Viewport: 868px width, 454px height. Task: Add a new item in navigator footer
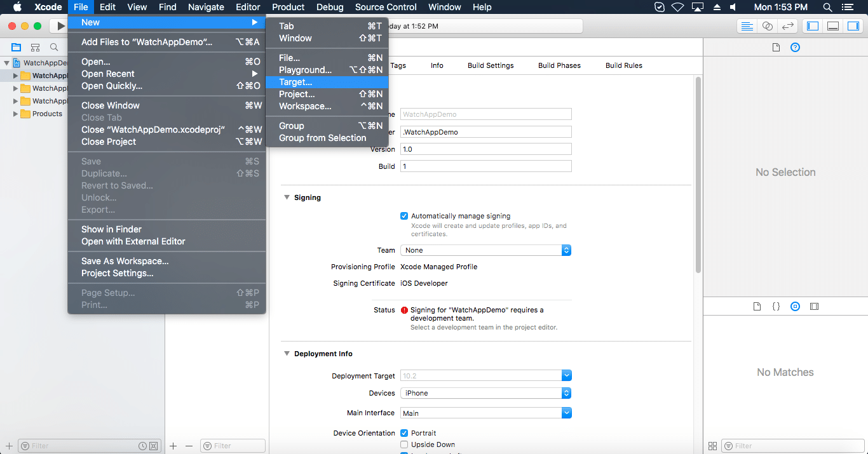[9, 446]
